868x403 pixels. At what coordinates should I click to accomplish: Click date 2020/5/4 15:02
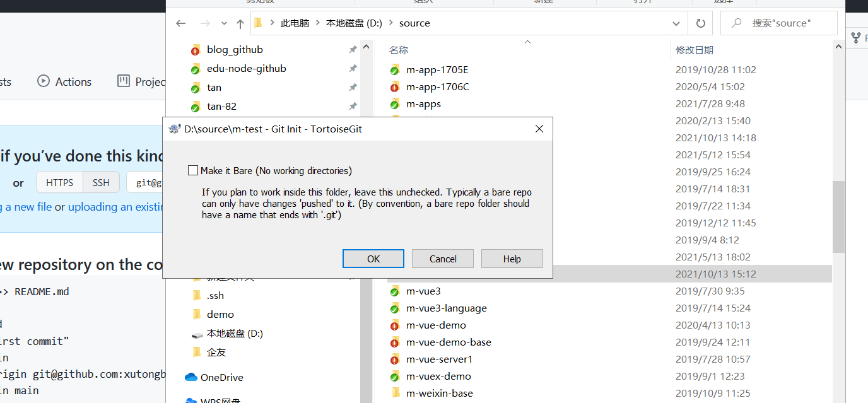pos(710,87)
